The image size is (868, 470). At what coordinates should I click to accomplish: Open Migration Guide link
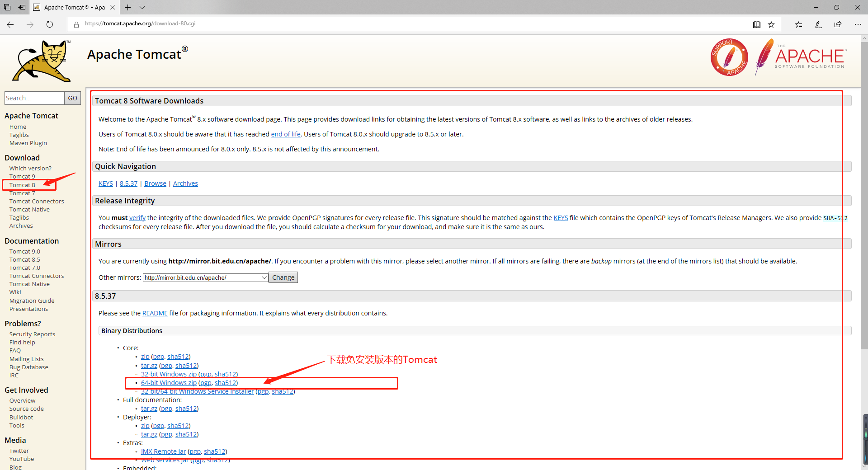[32, 301]
